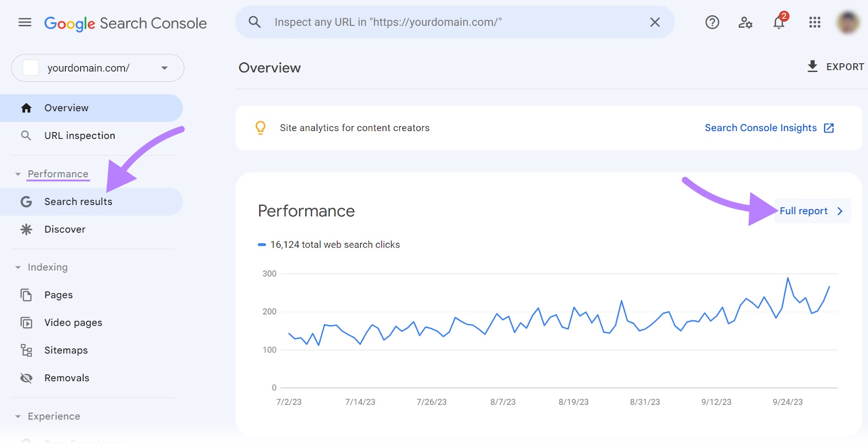The height and width of the screenshot is (445, 868).
Task: Click the search magnifier icon in URL bar
Action: (x=254, y=22)
